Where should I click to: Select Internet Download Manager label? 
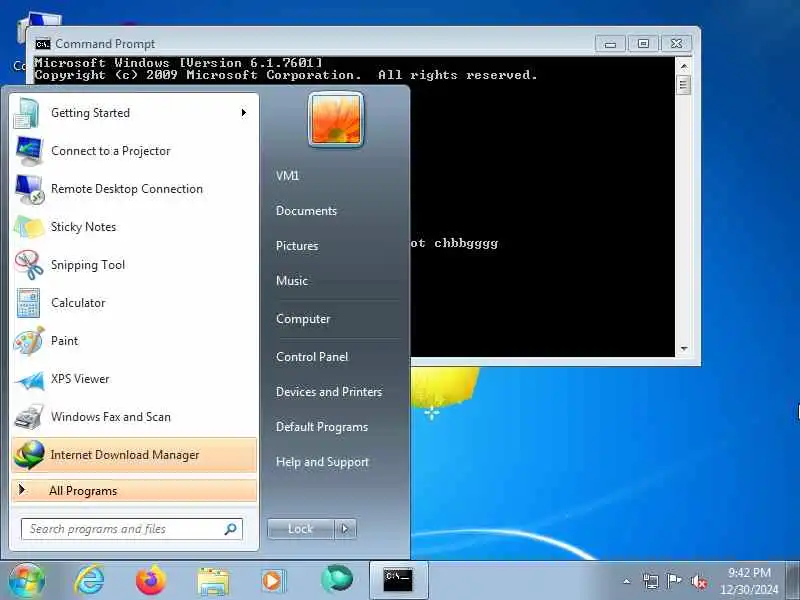pyautogui.click(x=124, y=455)
